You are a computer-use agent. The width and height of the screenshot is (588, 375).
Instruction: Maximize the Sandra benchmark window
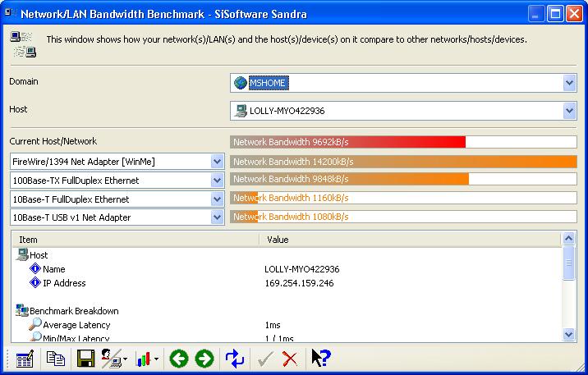[x=555, y=14]
